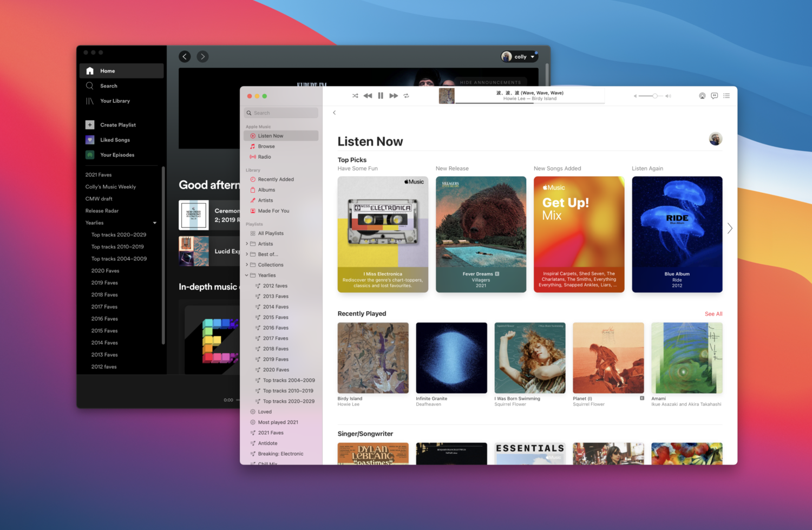812x530 pixels.
Task: Skip to the next track
Action: [x=394, y=96]
